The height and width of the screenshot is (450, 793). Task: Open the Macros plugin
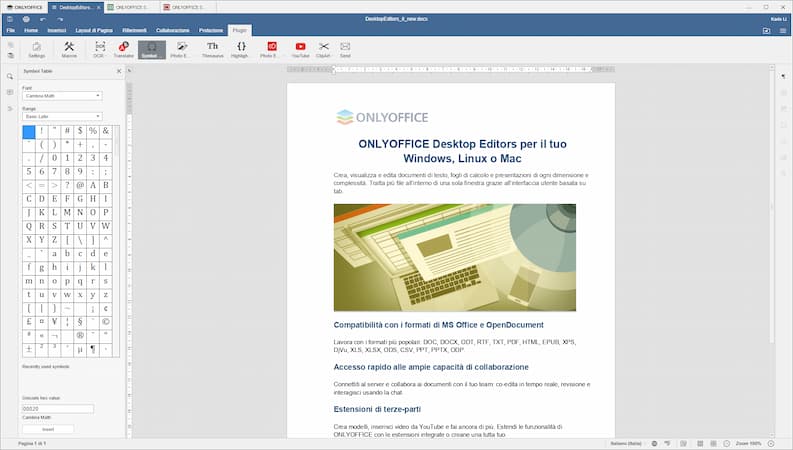click(69, 49)
